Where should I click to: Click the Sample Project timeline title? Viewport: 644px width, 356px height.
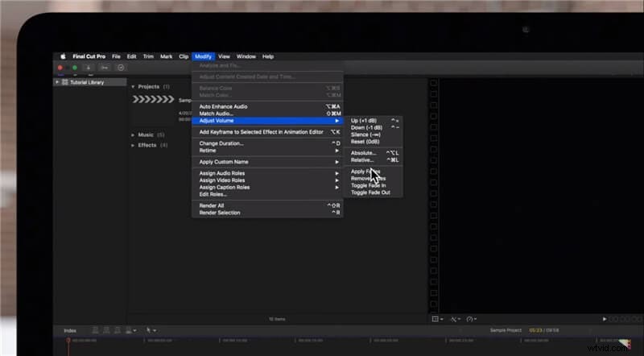pyautogui.click(x=506, y=330)
